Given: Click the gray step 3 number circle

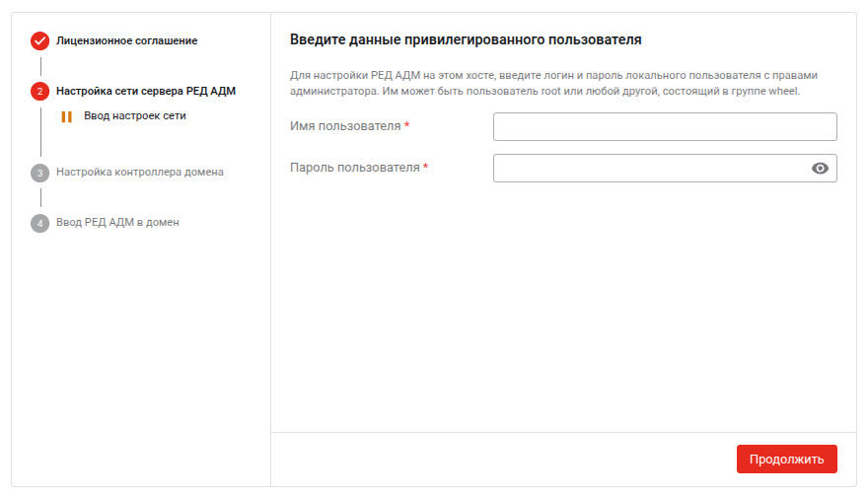Looking at the screenshot, I should point(39,173).
